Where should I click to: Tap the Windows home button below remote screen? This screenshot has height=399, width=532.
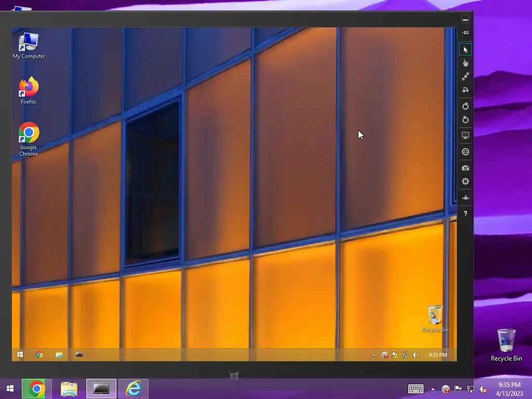[x=234, y=375]
